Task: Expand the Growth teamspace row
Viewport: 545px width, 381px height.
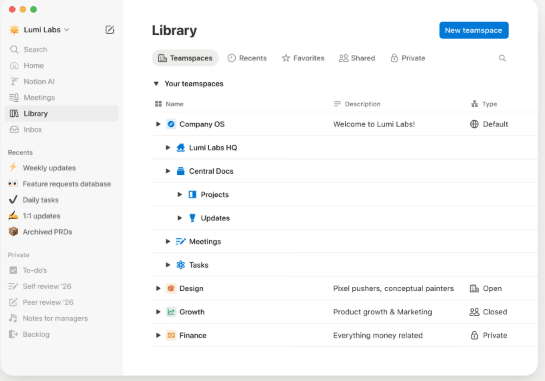Action: click(x=158, y=312)
